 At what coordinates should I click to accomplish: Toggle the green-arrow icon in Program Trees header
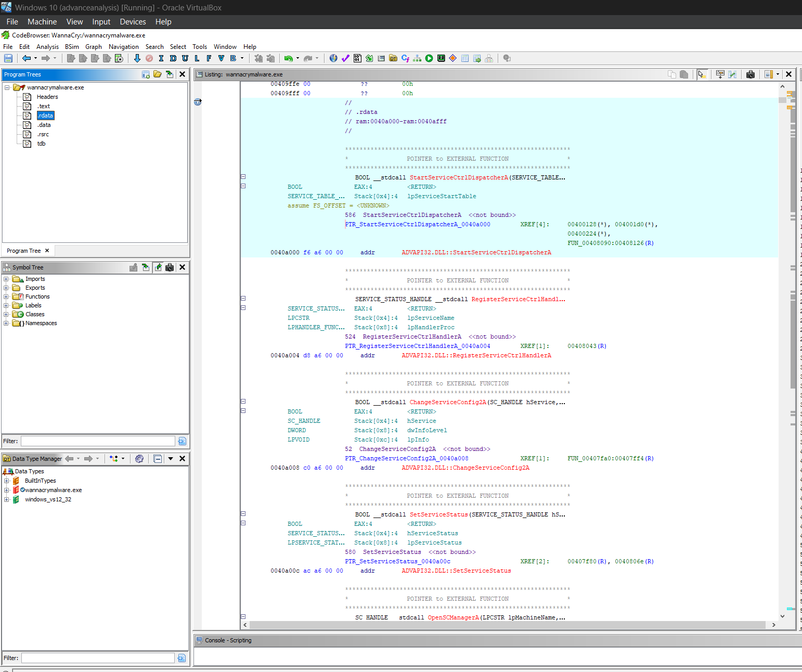170,74
